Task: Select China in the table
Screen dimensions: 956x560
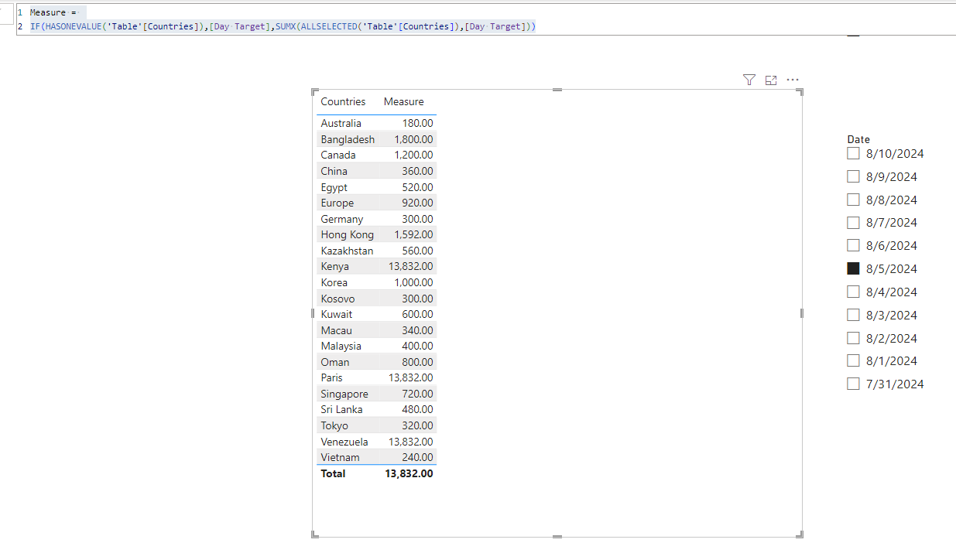Action: pyautogui.click(x=334, y=171)
